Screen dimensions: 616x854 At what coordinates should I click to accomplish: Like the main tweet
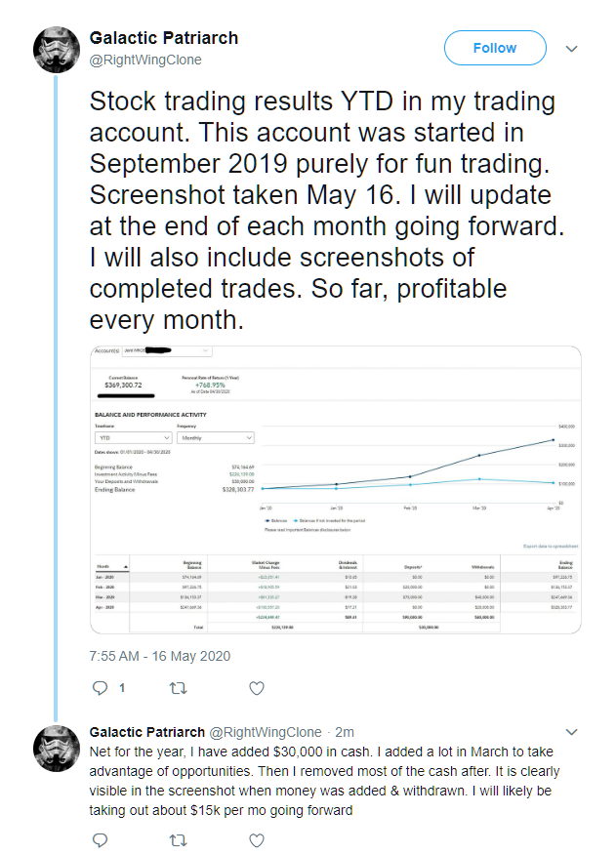[x=256, y=688]
